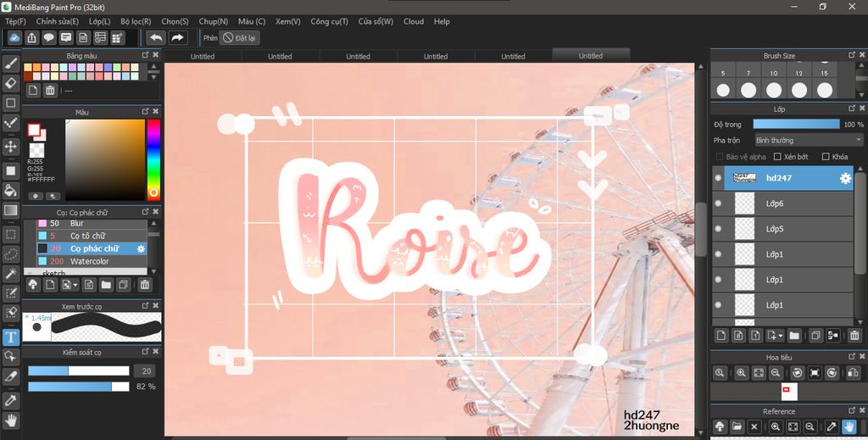
Task: Hide the Lớp5 layer
Action: tap(718, 229)
